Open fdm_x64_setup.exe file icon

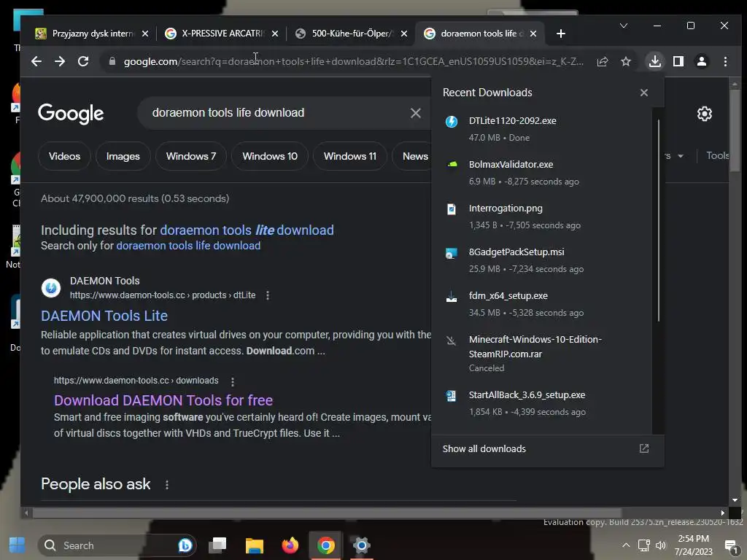[452, 297]
